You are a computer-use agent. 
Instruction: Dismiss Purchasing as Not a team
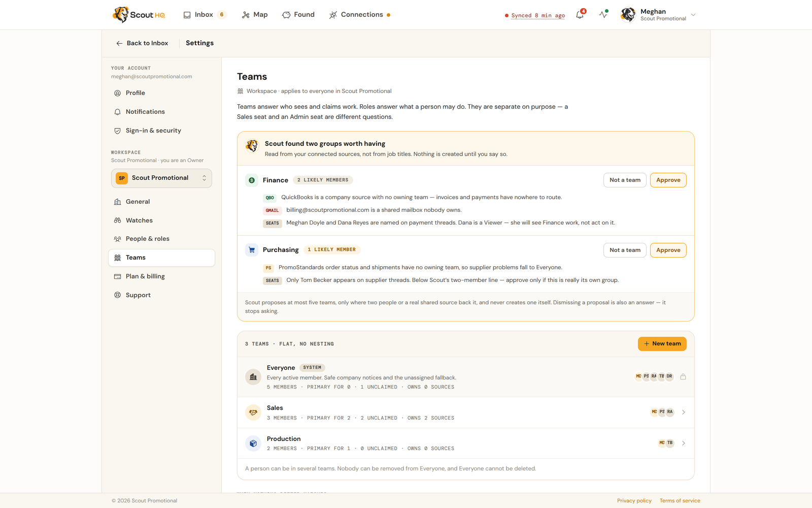tap(625, 250)
